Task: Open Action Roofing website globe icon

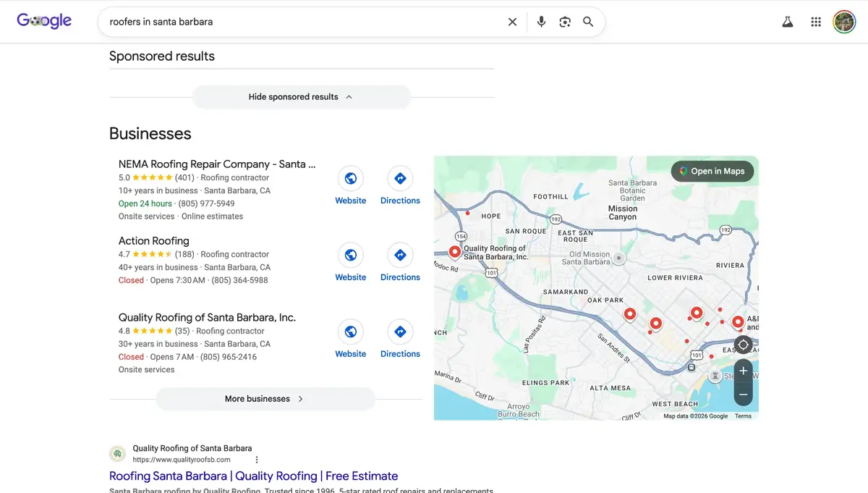Action: point(351,255)
